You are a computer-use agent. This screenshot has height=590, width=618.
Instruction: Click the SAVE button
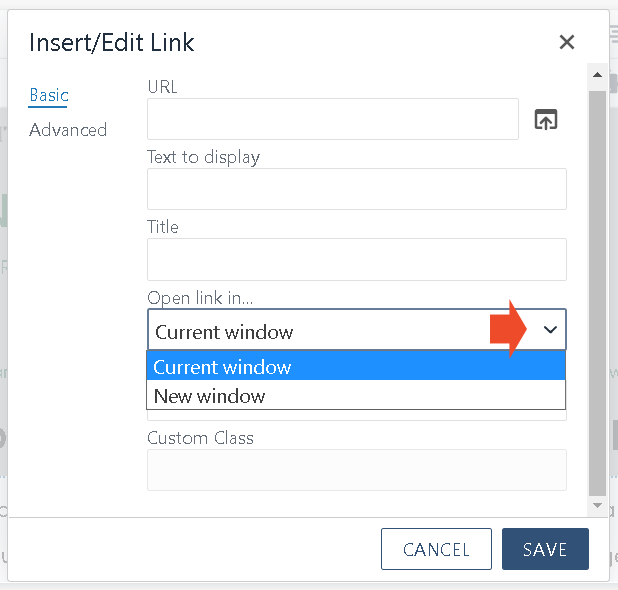545,549
